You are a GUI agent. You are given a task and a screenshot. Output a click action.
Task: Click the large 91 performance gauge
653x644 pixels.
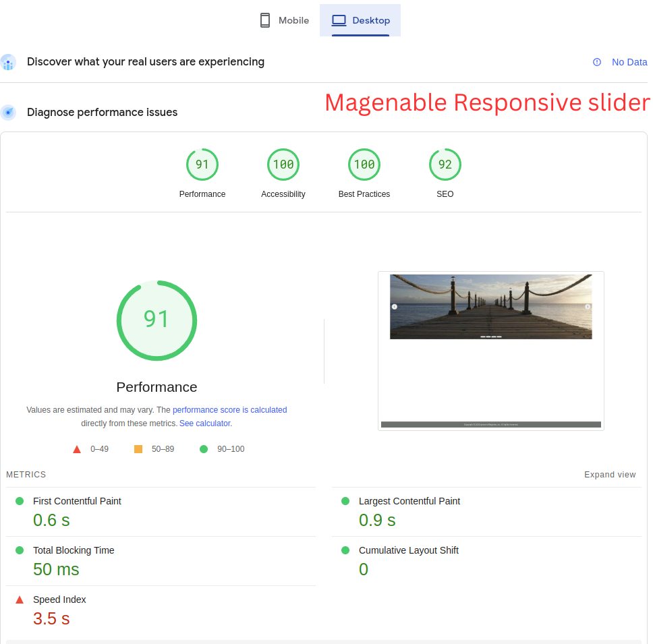[157, 320]
